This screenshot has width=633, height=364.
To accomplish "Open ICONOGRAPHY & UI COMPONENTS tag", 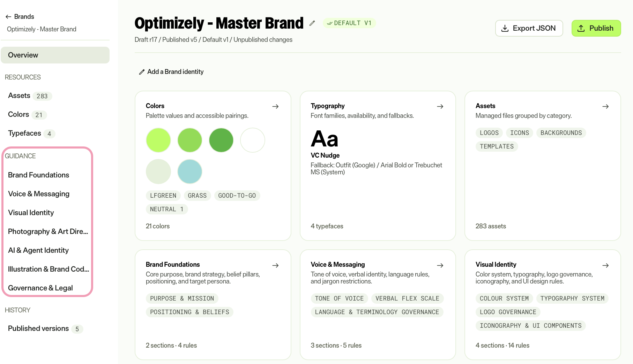I will click(x=531, y=326).
